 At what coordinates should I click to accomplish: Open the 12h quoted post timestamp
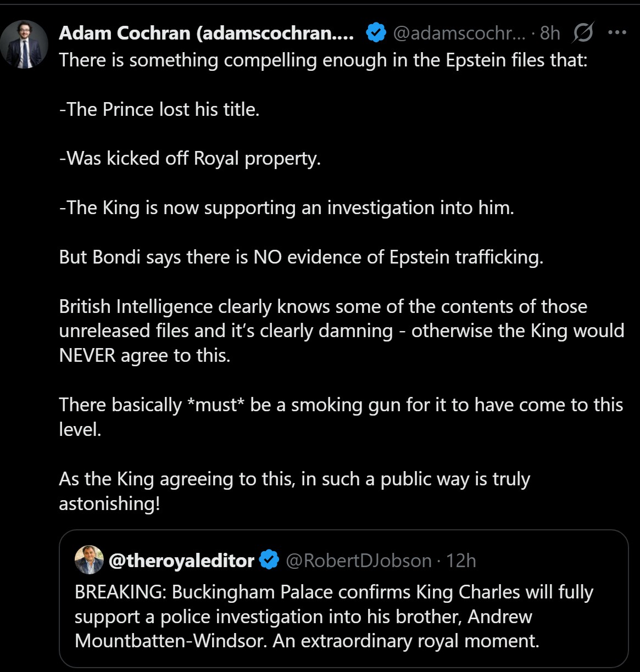point(461,561)
